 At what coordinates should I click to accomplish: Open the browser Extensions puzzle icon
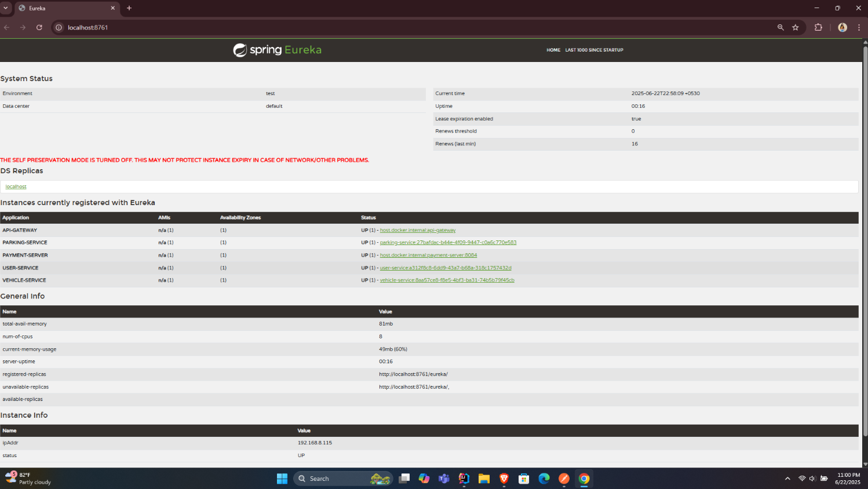click(x=818, y=27)
